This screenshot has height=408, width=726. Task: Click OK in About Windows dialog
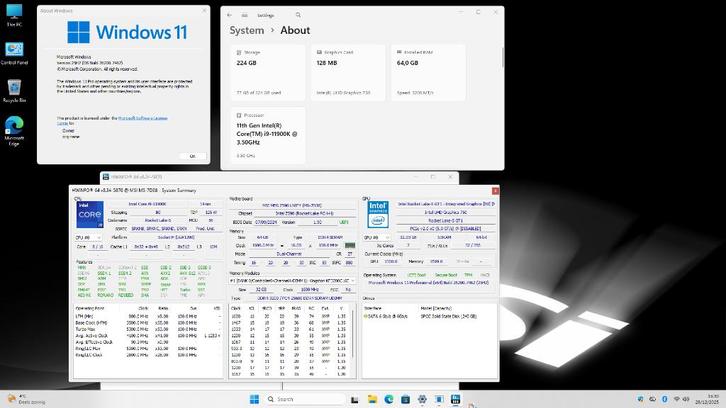(193, 156)
